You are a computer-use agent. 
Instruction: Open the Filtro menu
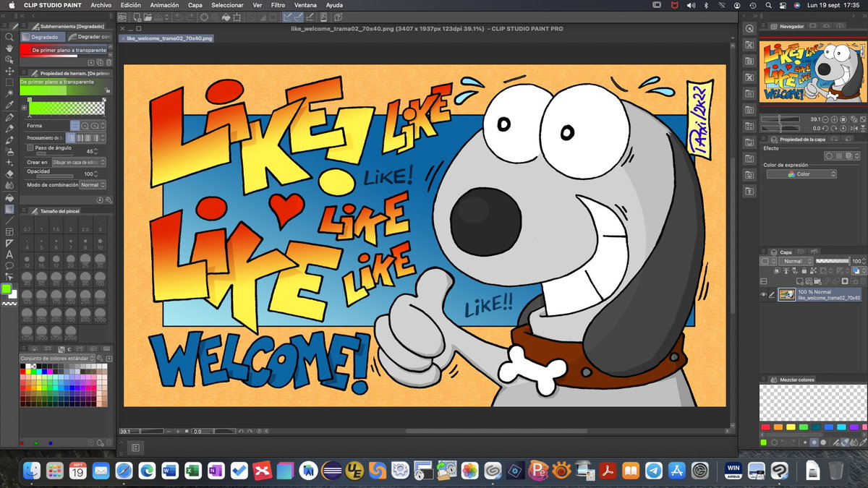click(278, 4)
